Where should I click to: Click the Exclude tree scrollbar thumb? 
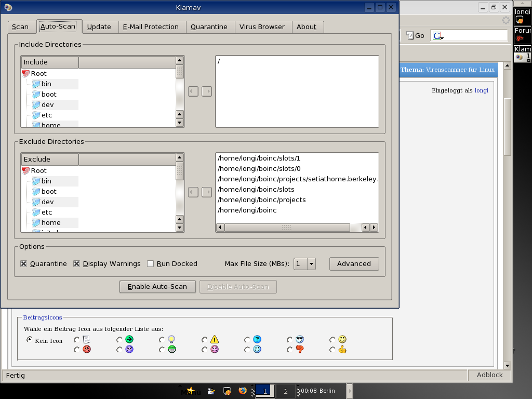(x=180, y=171)
